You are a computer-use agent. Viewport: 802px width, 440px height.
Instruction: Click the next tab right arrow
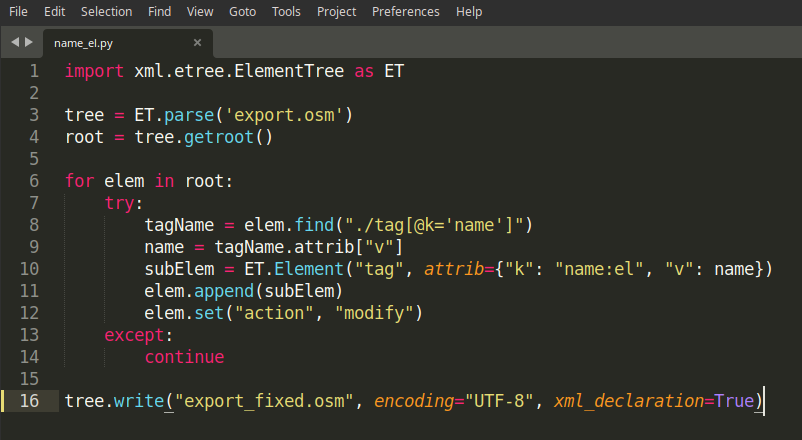pyautogui.click(x=29, y=42)
